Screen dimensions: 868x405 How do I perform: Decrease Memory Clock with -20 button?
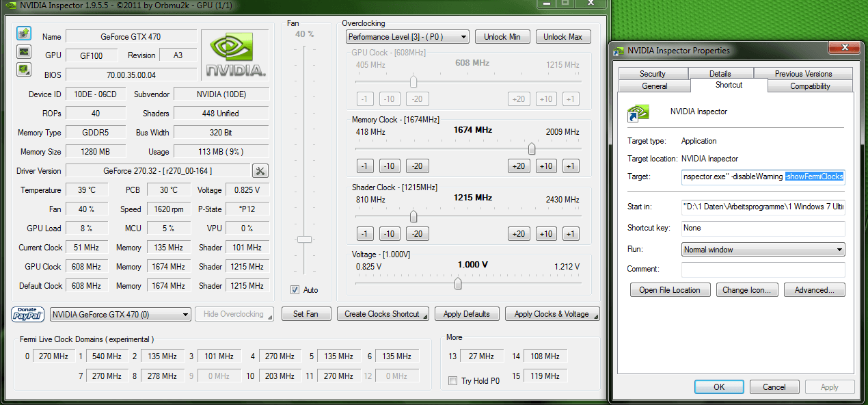click(417, 166)
